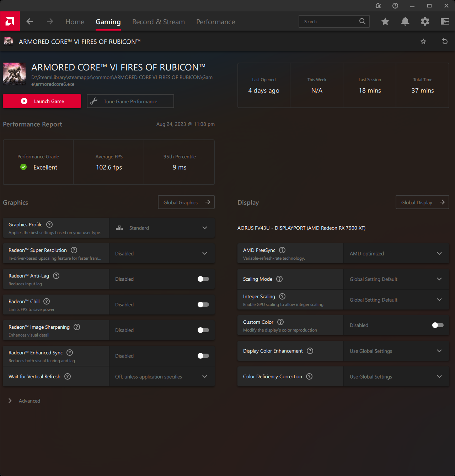The height and width of the screenshot is (476, 455).
Task: Show help for Radeon Anti-Lag
Action: pyautogui.click(x=56, y=276)
